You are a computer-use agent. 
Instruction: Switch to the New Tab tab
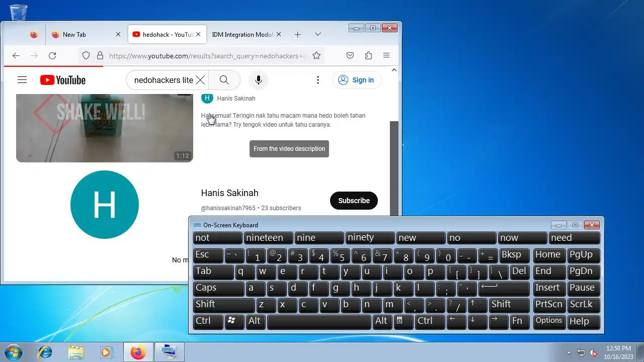(x=86, y=35)
